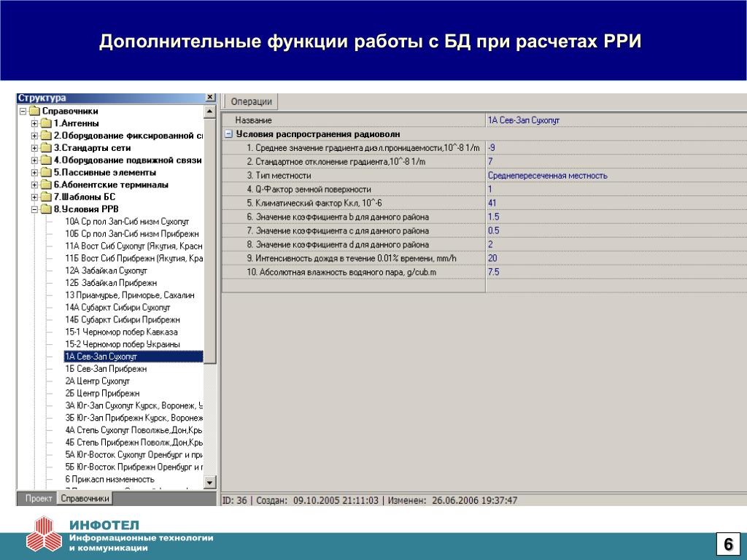The image size is (747, 560).
Task: Select 11А Вост Сиб Сухопут item
Action: click(134, 246)
